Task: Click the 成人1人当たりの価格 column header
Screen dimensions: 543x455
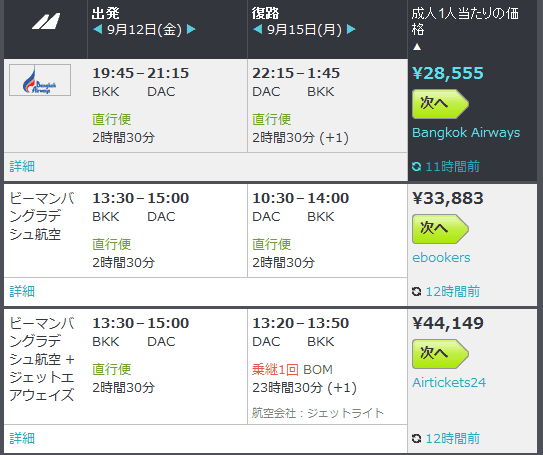Action: [465, 21]
